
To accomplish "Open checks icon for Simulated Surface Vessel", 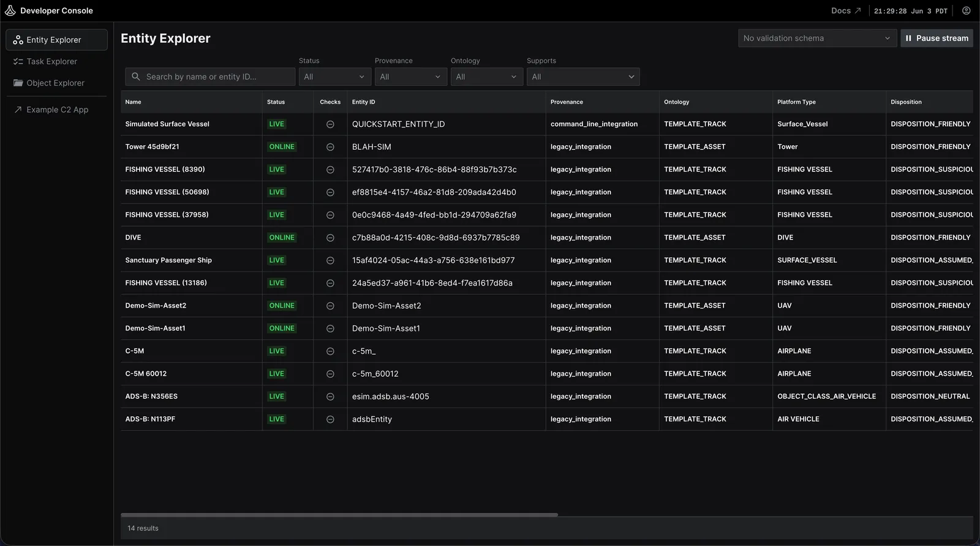I will point(330,124).
